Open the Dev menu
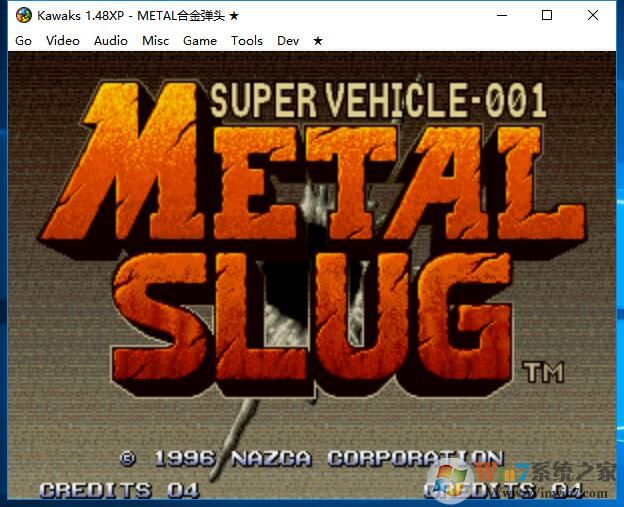624x507 pixels. [x=288, y=41]
